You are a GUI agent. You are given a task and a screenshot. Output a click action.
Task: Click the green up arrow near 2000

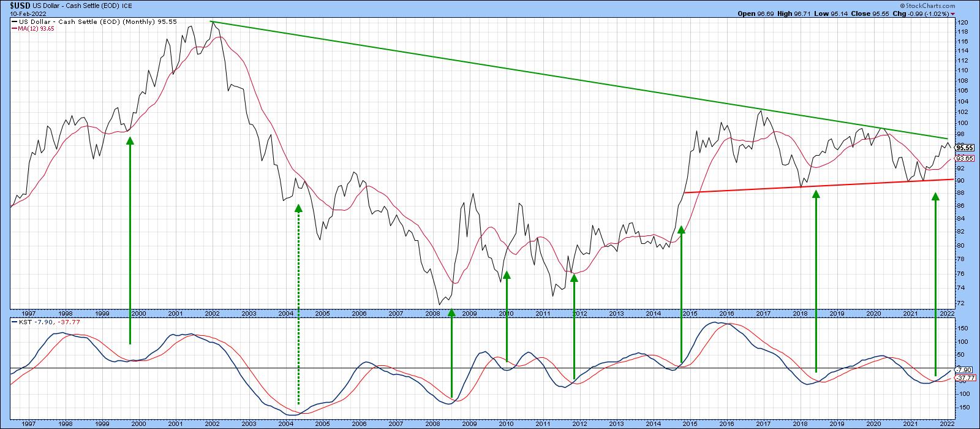point(130,239)
